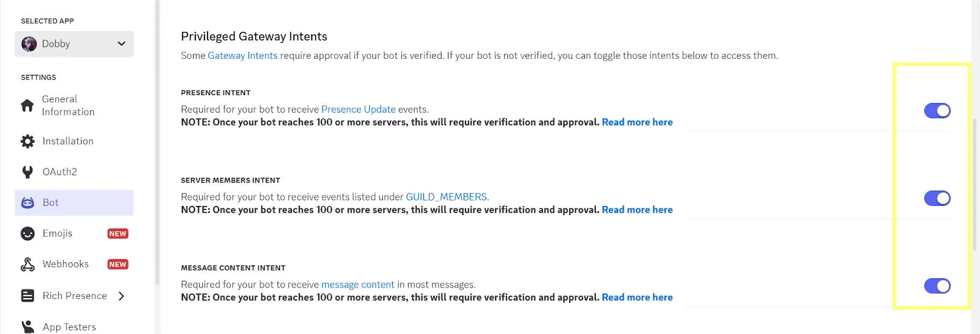The image size is (980, 334).
Task: Open the Gateway Intents link
Action: (243, 56)
